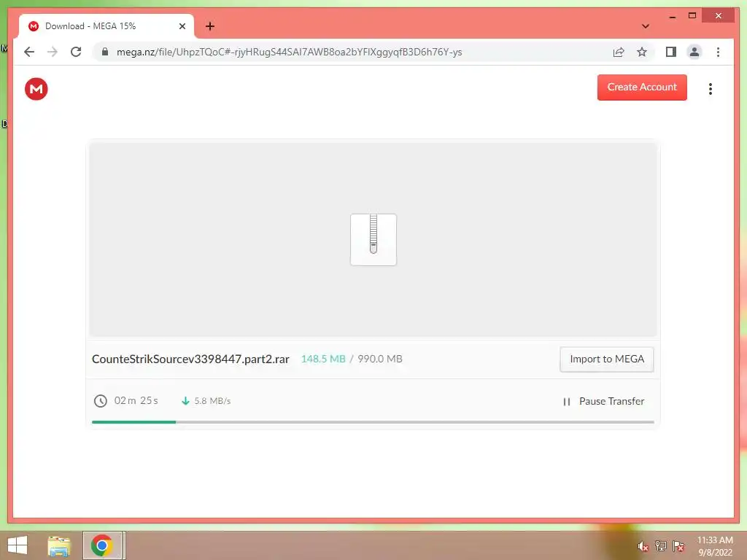Screen dimensions: 747x560
Task: Open the Windows Start menu
Action: [18, 545]
